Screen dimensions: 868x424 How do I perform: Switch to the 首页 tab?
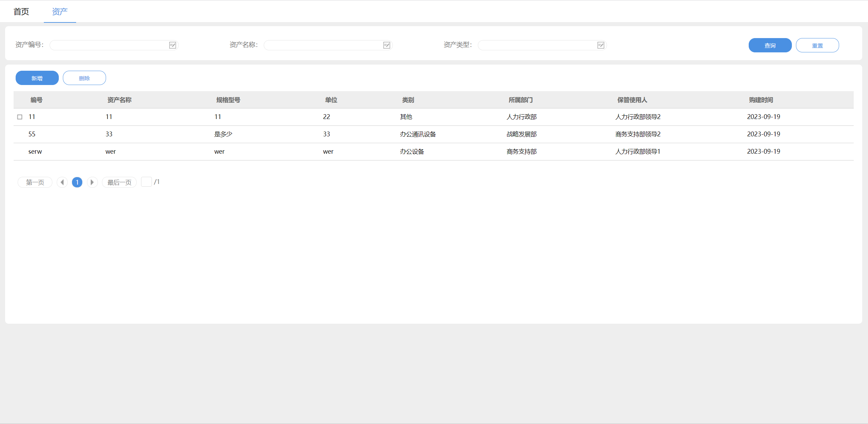click(21, 12)
